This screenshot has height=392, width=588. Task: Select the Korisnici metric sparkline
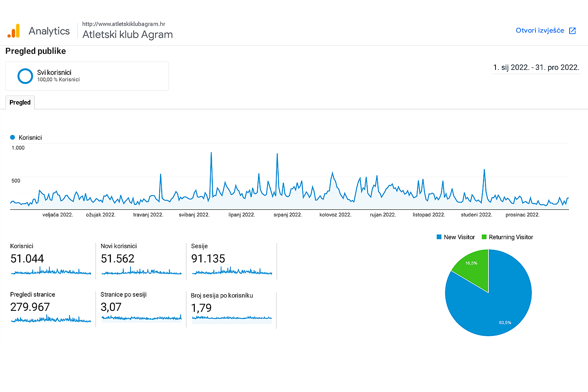tap(51, 271)
